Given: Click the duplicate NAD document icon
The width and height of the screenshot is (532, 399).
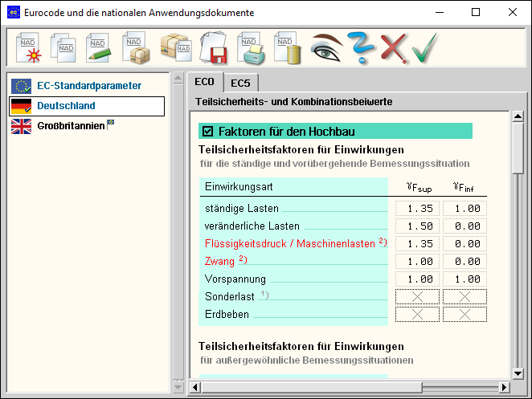Looking at the screenshot, I should coord(63,47).
